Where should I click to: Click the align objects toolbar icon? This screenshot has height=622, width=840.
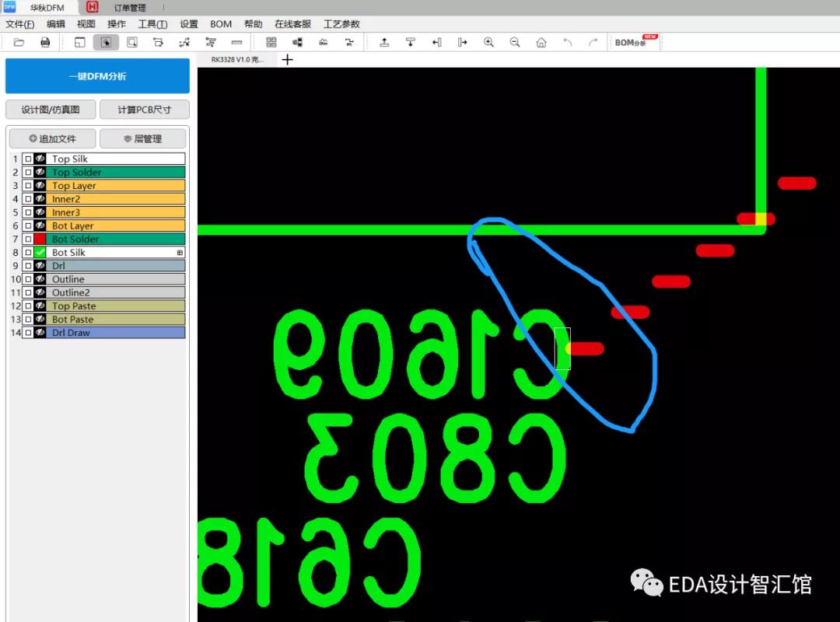(x=211, y=42)
